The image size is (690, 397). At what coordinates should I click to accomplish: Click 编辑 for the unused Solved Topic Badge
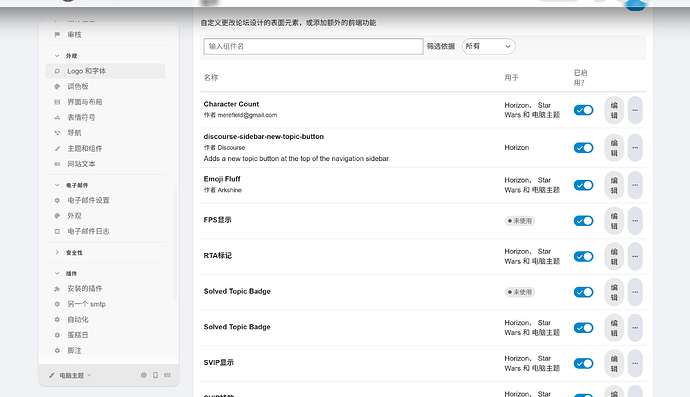[x=614, y=292]
